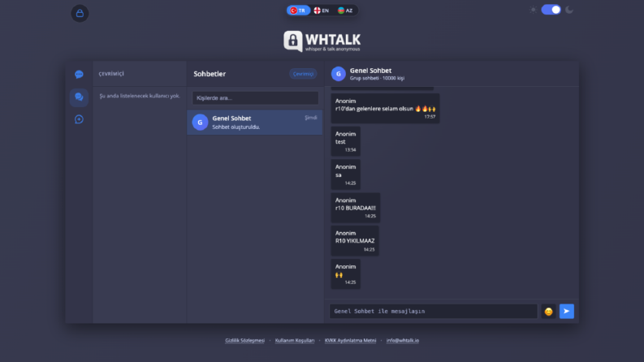This screenshot has height=362, width=644.
Task: Click the message input field
Action: pyautogui.click(x=434, y=311)
